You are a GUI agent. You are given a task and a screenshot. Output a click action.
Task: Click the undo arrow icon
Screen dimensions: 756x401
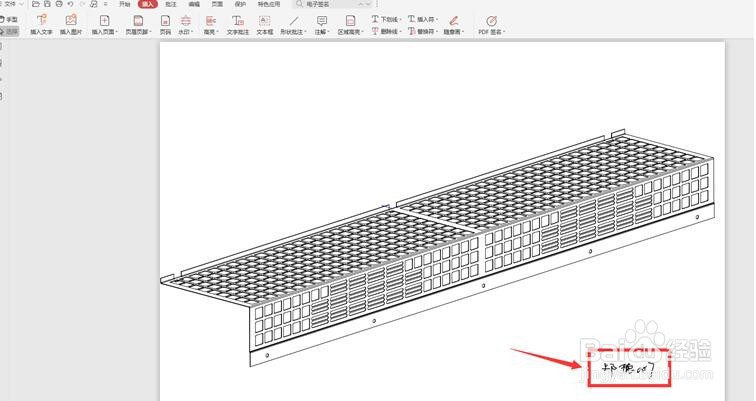pos(70,4)
